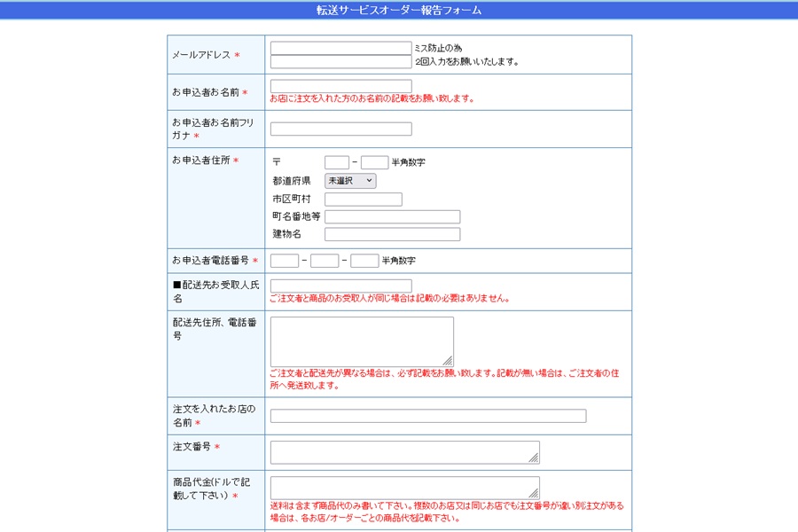
Task: Select the 建物名 building name field
Action: [392, 235]
